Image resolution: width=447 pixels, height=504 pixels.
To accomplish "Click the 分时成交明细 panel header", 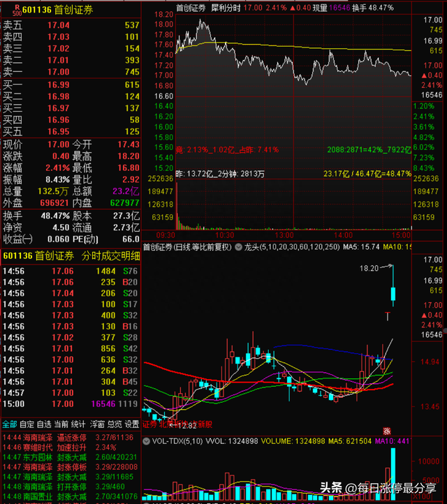I will [x=70, y=256].
